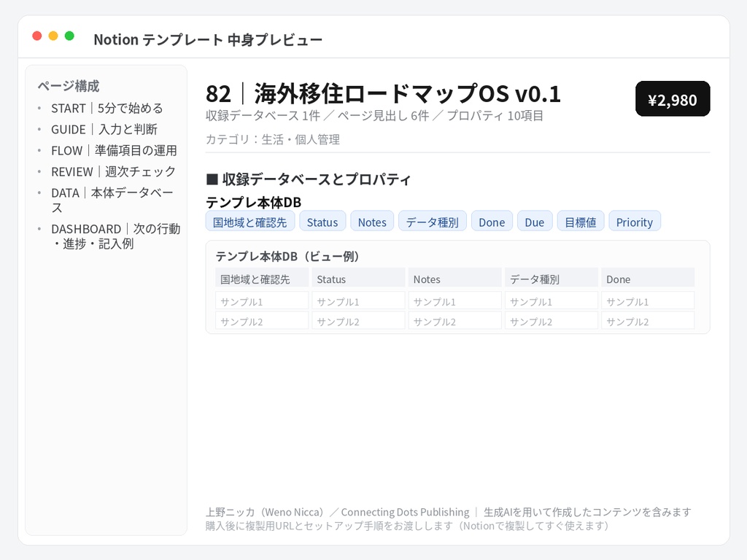
Task: Click the red close window dot
Action: [37, 36]
